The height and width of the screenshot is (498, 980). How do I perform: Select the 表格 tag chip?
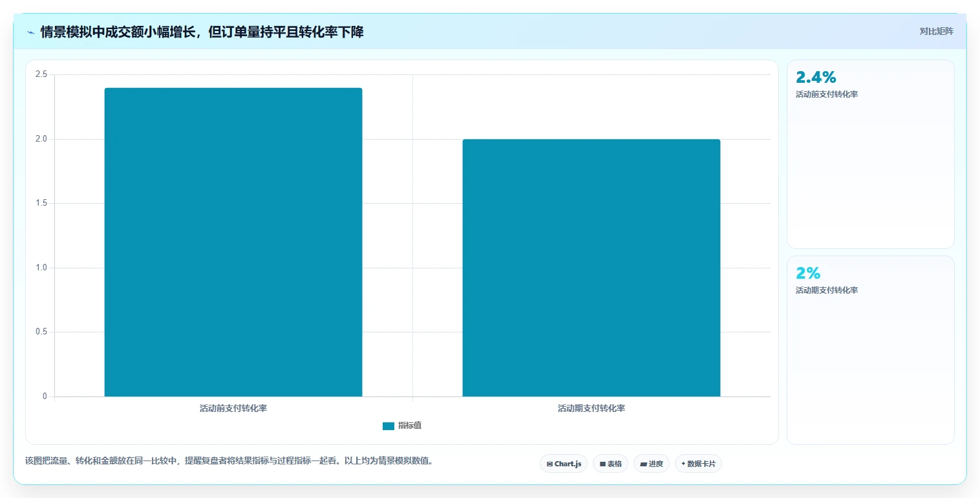click(x=610, y=464)
